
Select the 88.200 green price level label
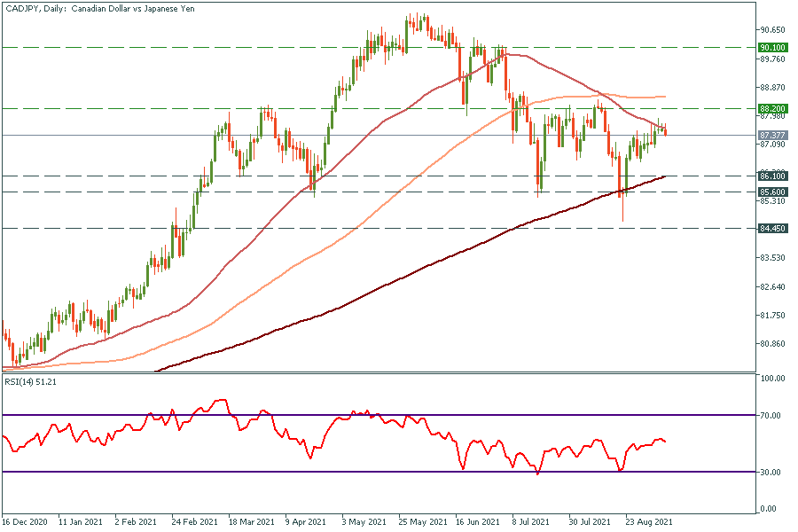772,108
